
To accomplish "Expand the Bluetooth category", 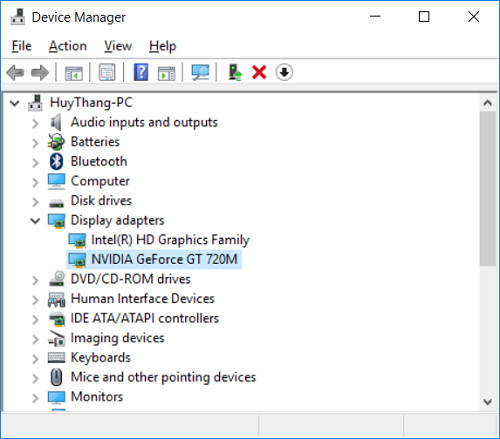I will pos(35,163).
